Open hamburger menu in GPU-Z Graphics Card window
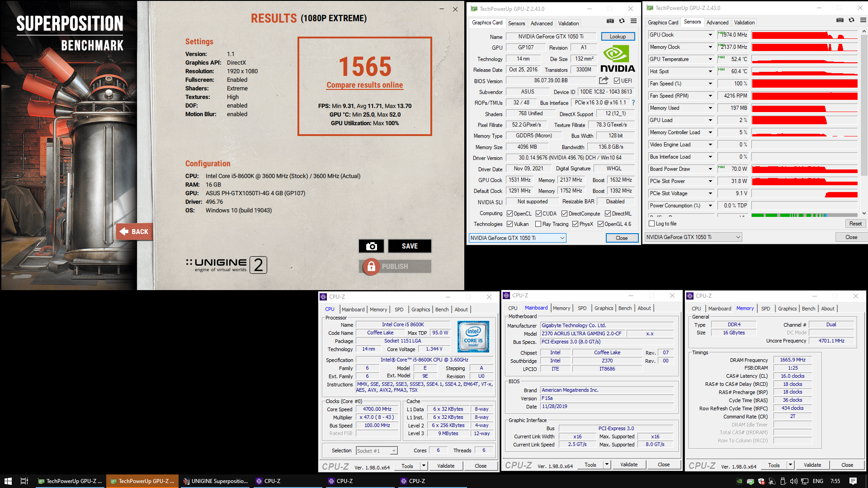The image size is (868, 488). [x=633, y=21]
